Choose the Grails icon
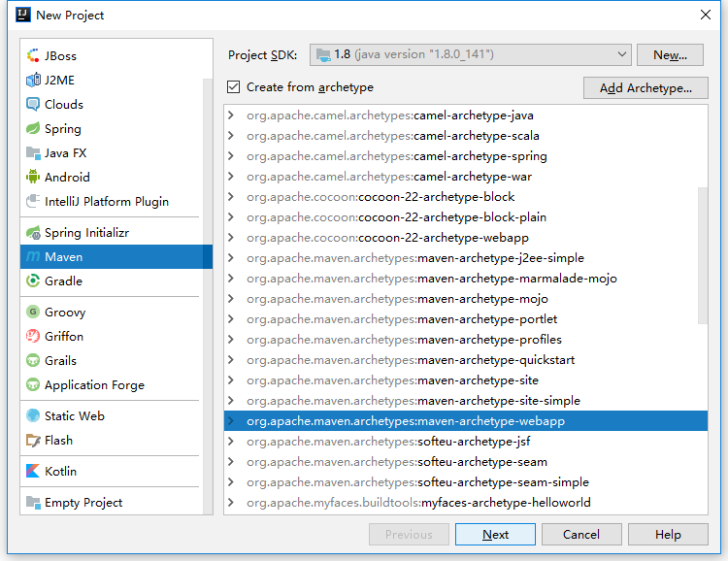 coord(34,361)
